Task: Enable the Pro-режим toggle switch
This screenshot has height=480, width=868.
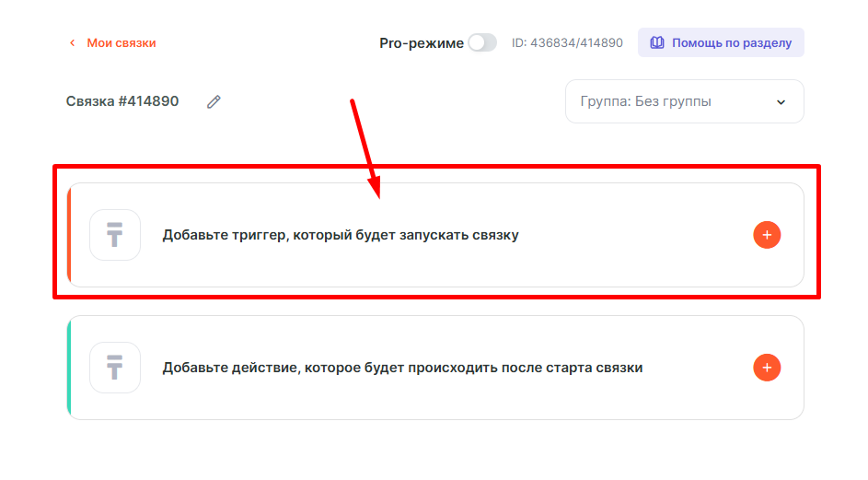Action: point(481,43)
